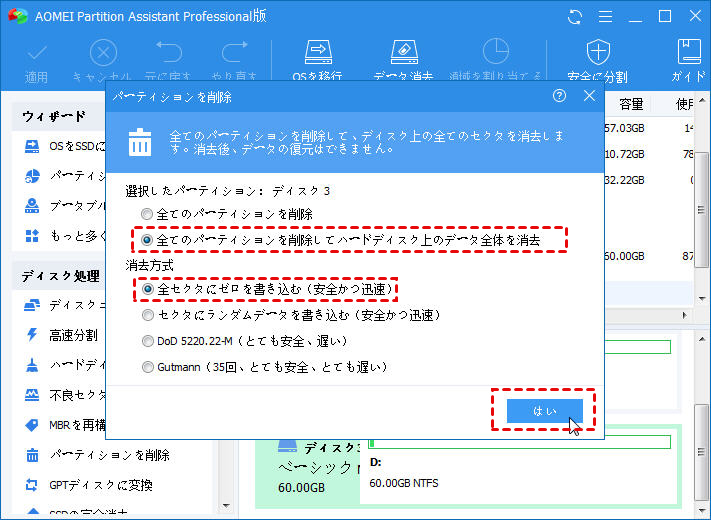Click the 57.03GB capacity cell
This screenshot has width=711, height=520.
624,128
